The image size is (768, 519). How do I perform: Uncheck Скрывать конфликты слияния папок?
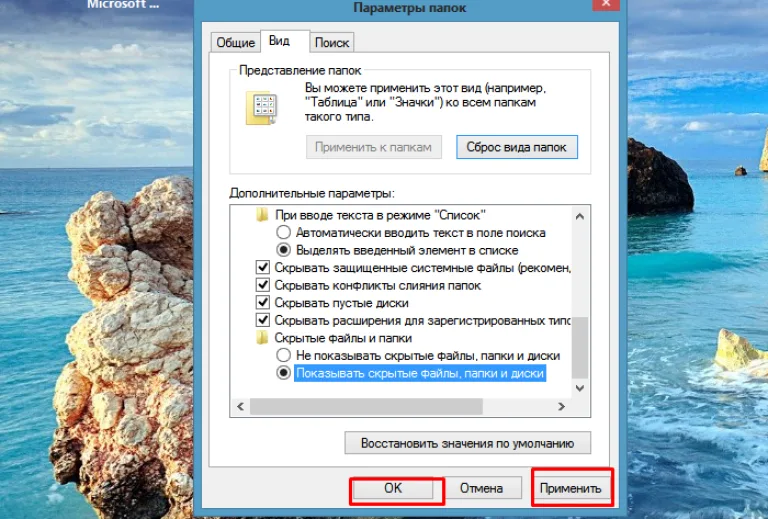click(263, 285)
